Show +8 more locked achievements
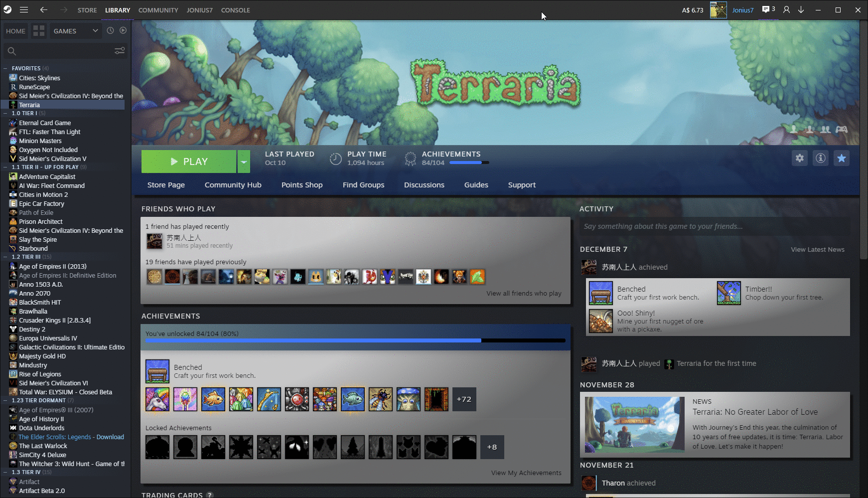The width and height of the screenshot is (868, 498). (492, 447)
